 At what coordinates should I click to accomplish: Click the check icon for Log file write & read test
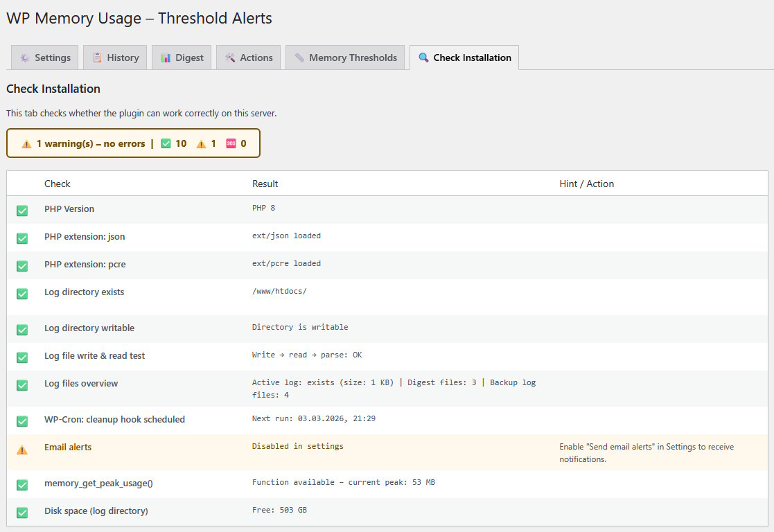pyautogui.click(x=22, y=357)
